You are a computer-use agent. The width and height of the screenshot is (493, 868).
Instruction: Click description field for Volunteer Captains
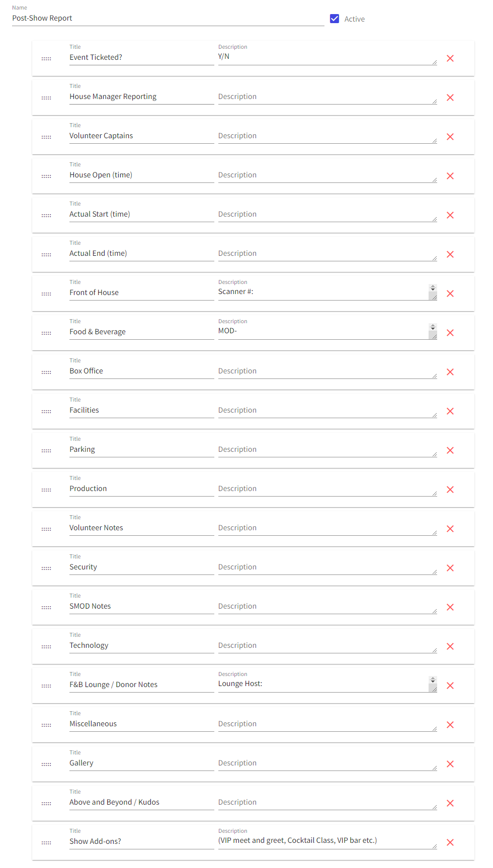pos(327,136)
